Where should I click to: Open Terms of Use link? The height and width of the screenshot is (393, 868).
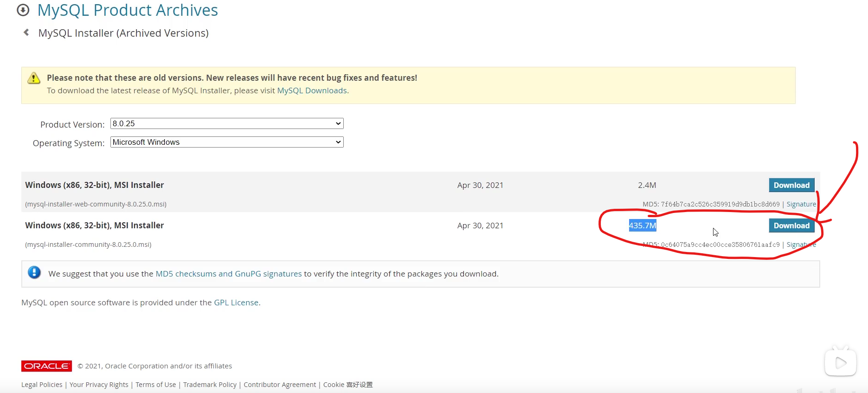156,385
